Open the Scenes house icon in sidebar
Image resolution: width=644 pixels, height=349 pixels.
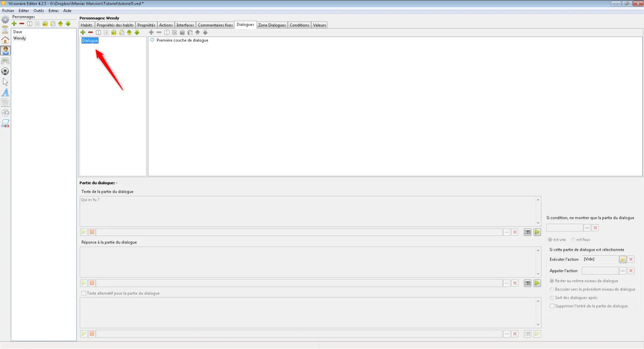click(5, 40)
